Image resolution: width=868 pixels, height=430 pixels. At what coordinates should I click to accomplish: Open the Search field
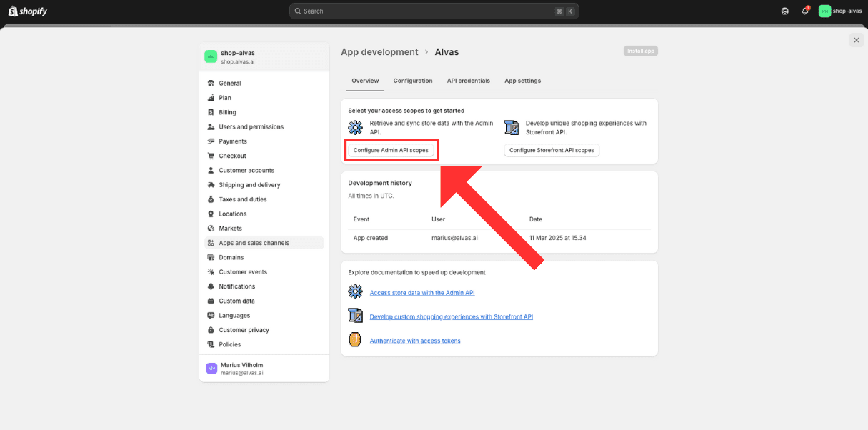434,11
